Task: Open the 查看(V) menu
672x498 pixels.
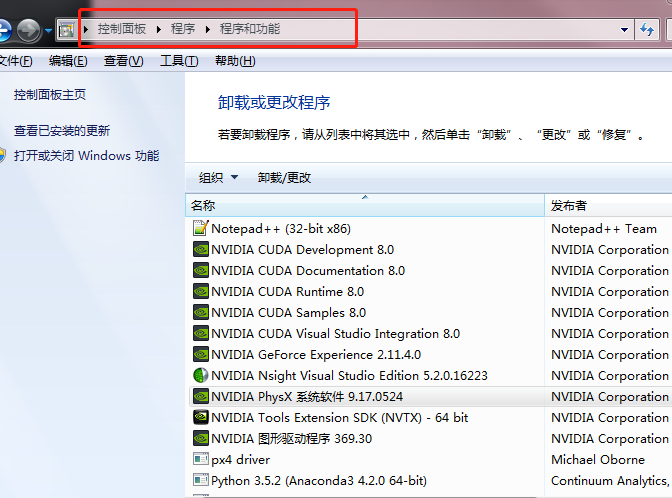Action: tap(123, 61)
